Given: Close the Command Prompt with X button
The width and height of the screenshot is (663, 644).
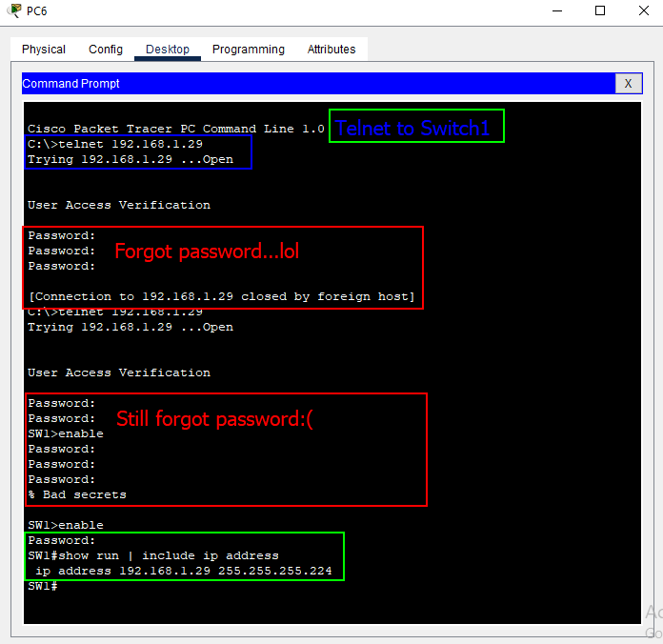Looking at the screenshot, I should click(628, 83).
